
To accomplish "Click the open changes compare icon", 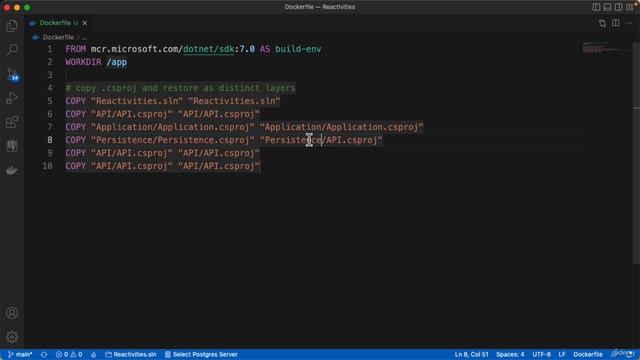I will (602, 23).
